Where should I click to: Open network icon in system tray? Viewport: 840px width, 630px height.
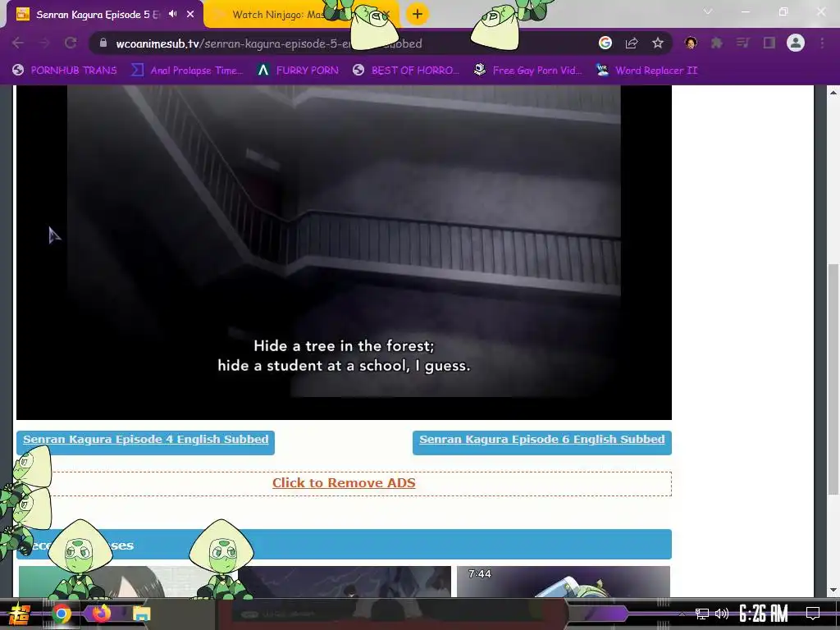tap(702, 614)
